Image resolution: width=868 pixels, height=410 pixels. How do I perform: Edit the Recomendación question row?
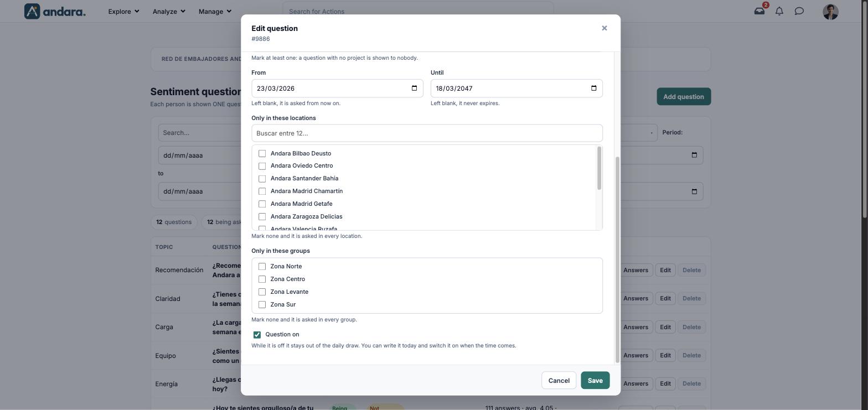point(665,270)
